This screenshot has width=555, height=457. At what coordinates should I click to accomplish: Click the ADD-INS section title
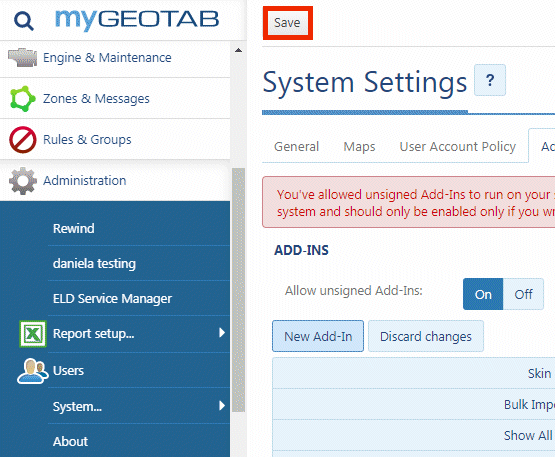pos(301,250)
